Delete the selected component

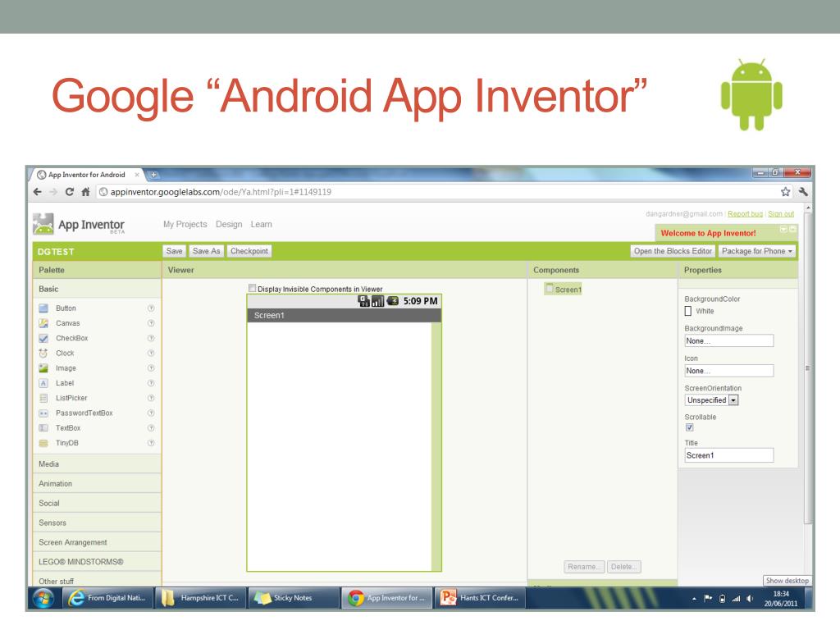point(624,567)
